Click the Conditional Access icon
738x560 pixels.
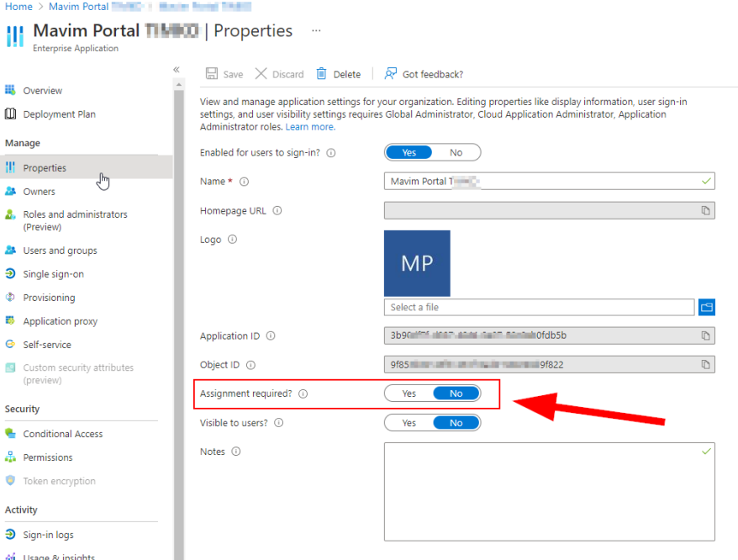tap(10, 433)
